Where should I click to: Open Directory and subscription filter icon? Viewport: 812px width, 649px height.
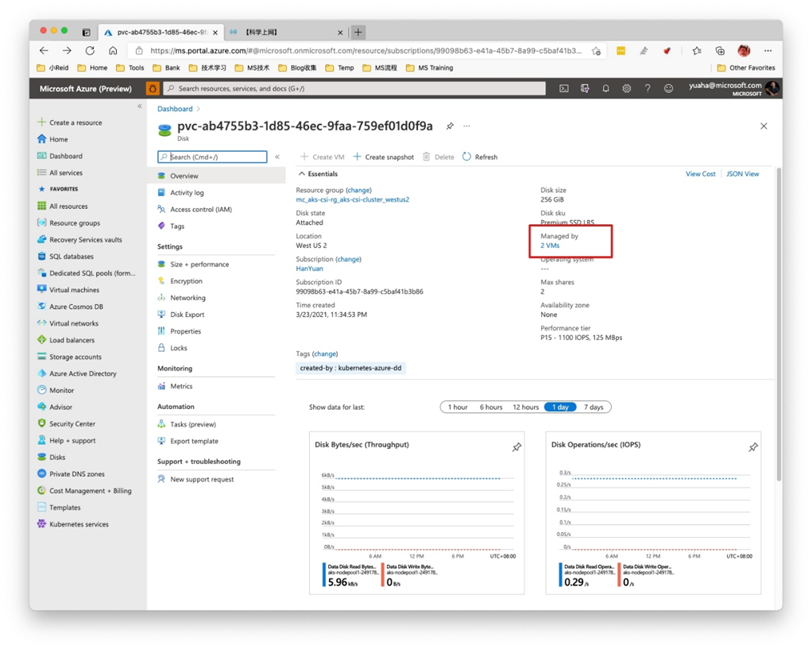[x=585, y=88]
